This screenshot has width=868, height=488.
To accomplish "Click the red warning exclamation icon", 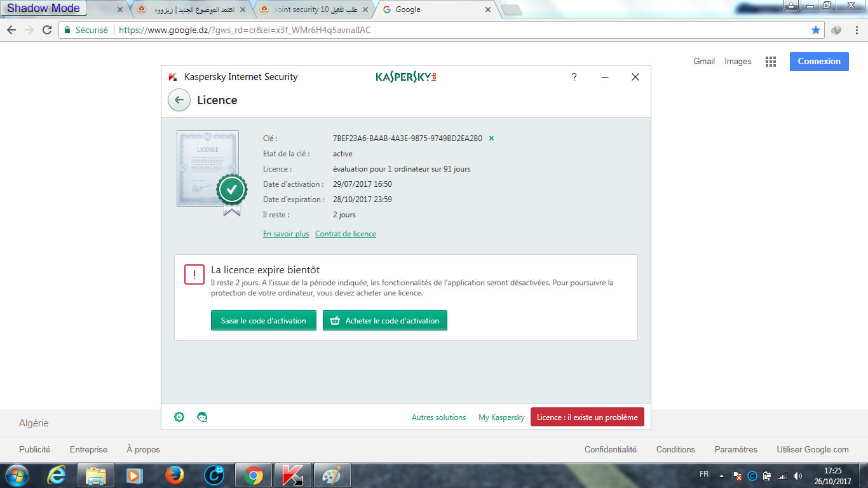I will coord(194,274).
